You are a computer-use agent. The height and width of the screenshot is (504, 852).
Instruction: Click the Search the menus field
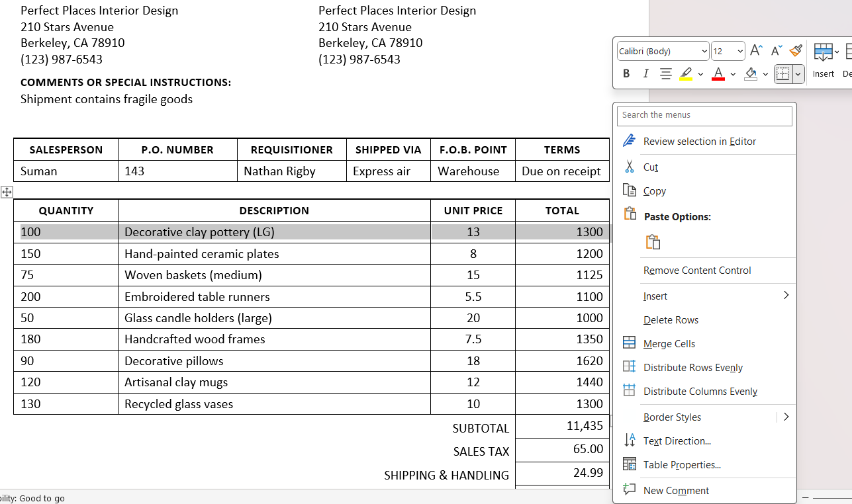tap(704, 116)
